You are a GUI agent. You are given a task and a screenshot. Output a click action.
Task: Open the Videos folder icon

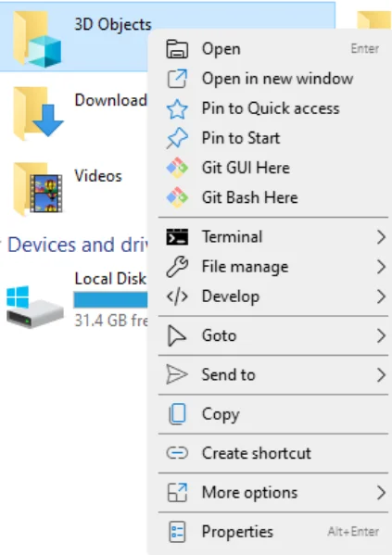pos(38,189)
